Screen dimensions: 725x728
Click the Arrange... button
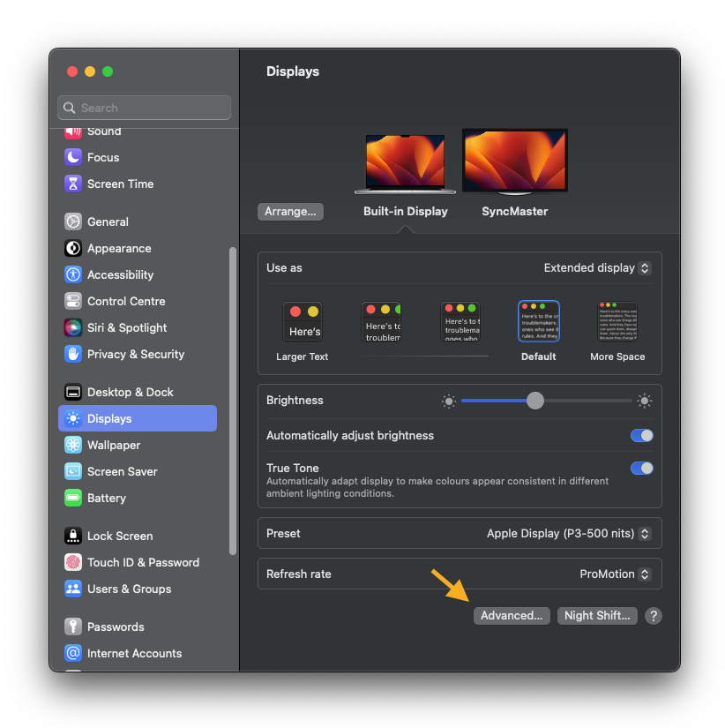pos(290,212)
